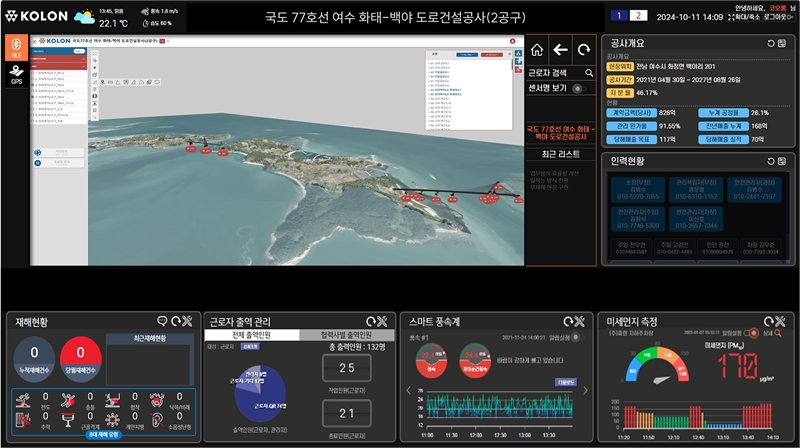The image size is (800, 448).
Task: Reload the map with the refresh arrow
Action: pos(584,50)
